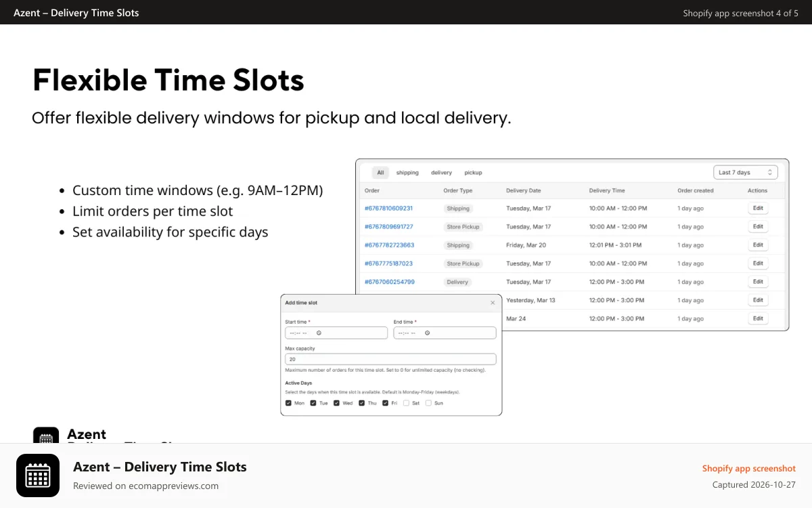
Task: Click the Add time slot dialog title
Action: click(301, 303)
